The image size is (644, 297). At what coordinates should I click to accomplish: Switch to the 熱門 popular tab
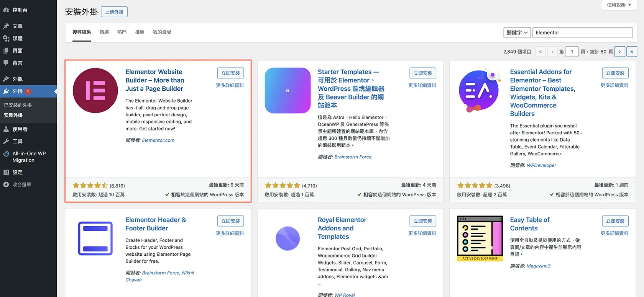click(x=122, y=32)
